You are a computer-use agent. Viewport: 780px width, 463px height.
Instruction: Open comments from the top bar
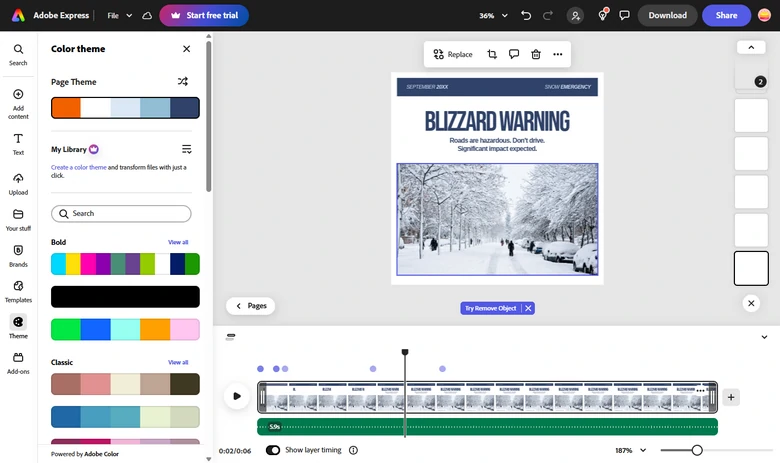624,15
